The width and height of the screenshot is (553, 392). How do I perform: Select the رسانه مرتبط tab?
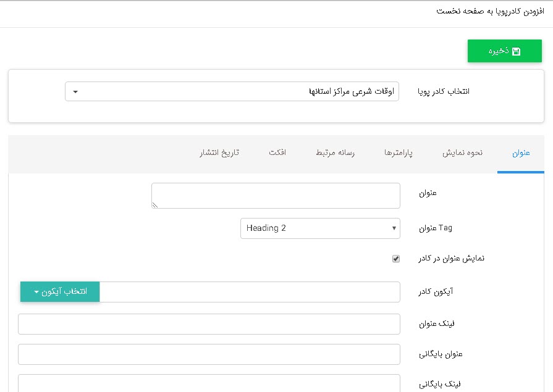tap(335, 153)
